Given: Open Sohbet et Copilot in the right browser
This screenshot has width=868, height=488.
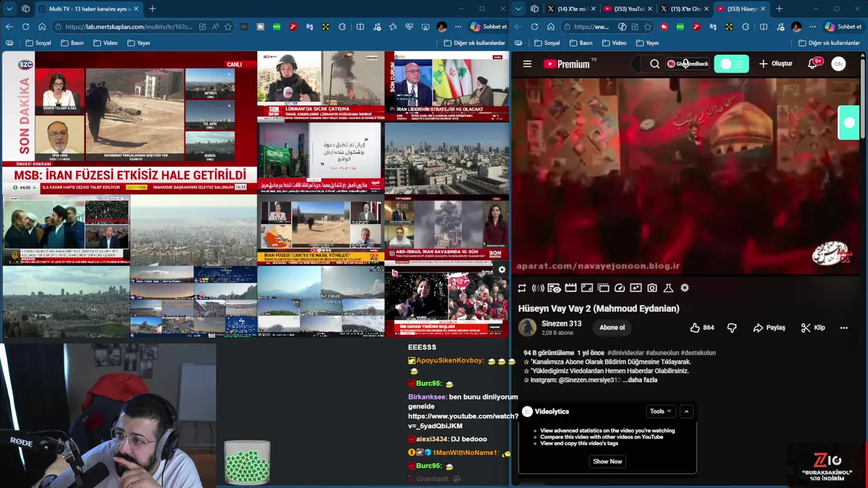Looking at the screenshot, I should pyautogui.click(x=844, y=26).
